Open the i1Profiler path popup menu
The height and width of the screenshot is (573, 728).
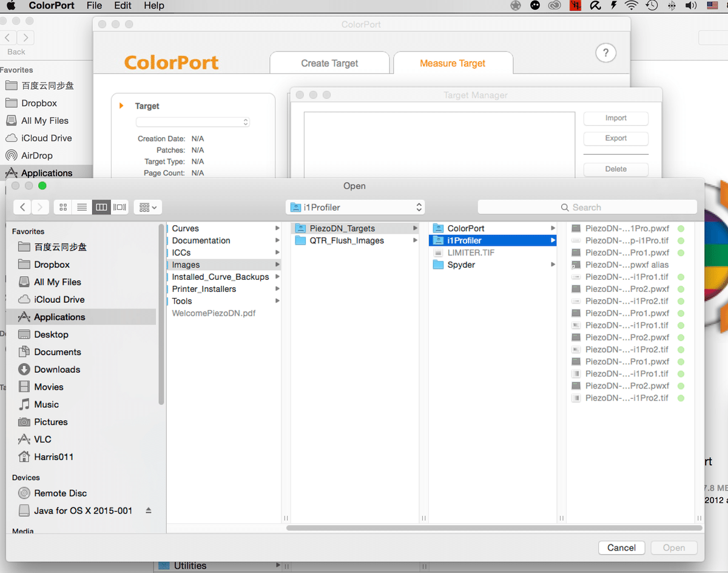(355, 208)
